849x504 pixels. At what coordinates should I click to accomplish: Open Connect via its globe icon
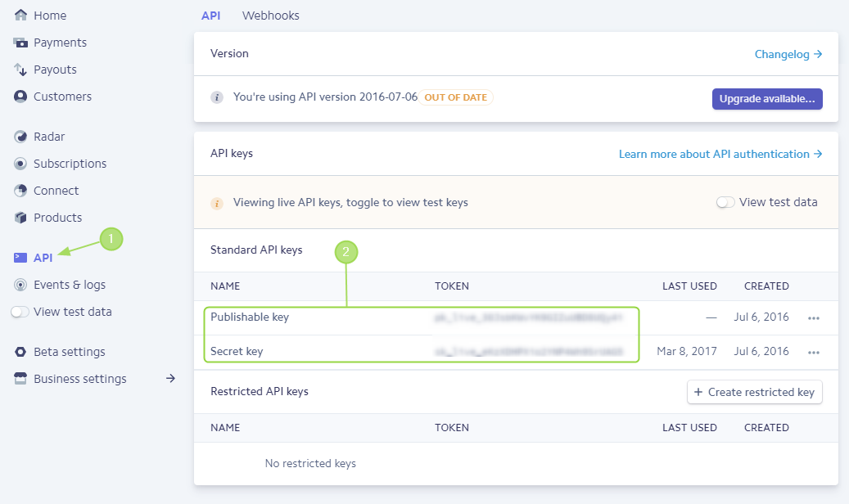pos(21,191)
